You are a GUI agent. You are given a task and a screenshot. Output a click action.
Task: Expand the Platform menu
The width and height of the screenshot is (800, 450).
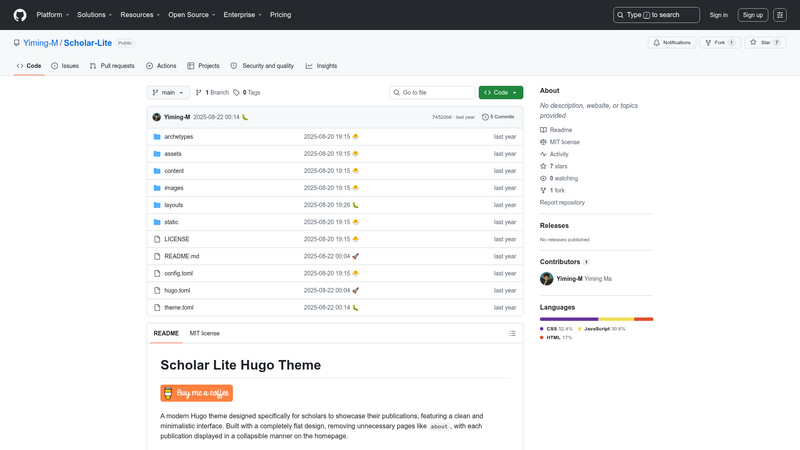tap(53, 15)
